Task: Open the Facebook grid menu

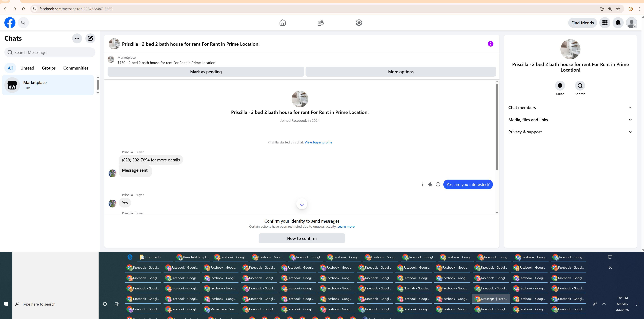Action: point(605,23)
